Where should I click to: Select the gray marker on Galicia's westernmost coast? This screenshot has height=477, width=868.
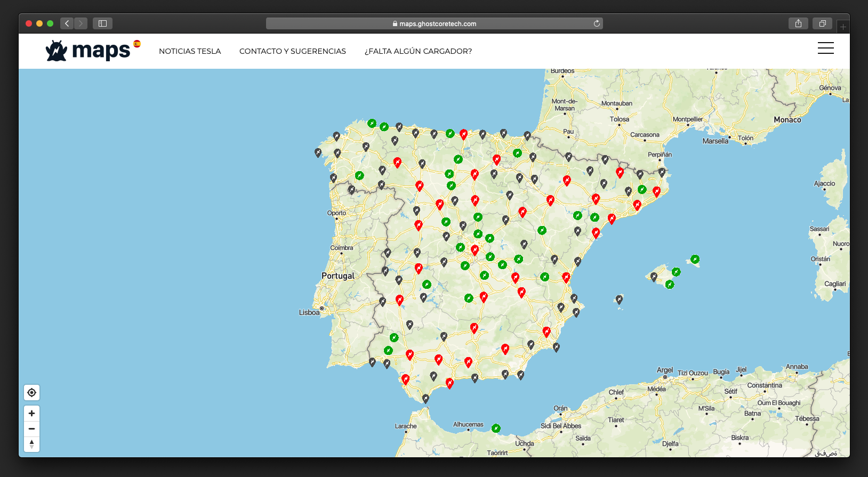coord(318,153)
